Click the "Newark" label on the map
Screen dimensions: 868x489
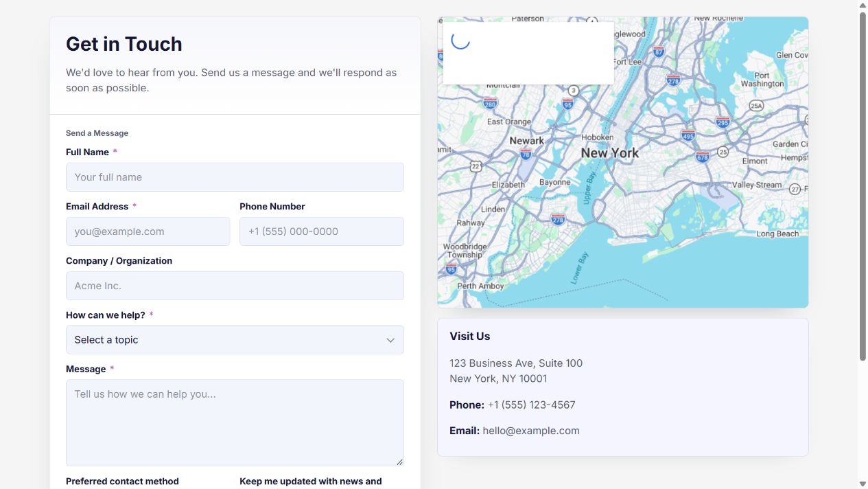point(527,141)
